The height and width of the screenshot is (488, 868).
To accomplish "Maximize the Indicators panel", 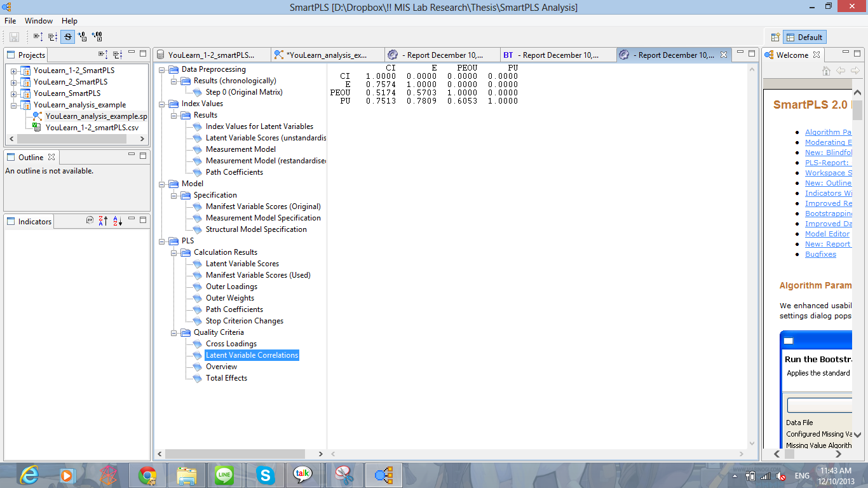I will [143, 219].
